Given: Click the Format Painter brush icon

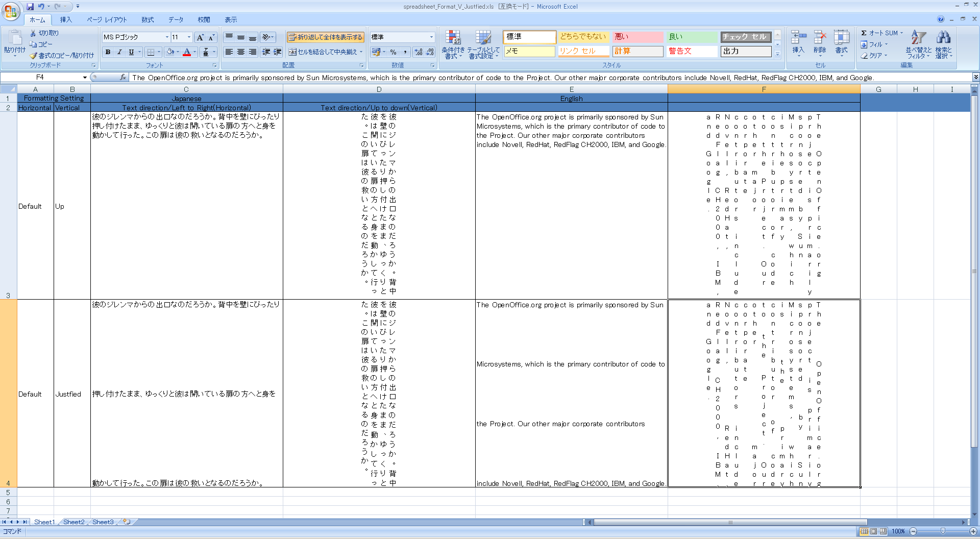Looking at the screenshot, I should coord(34,56).
